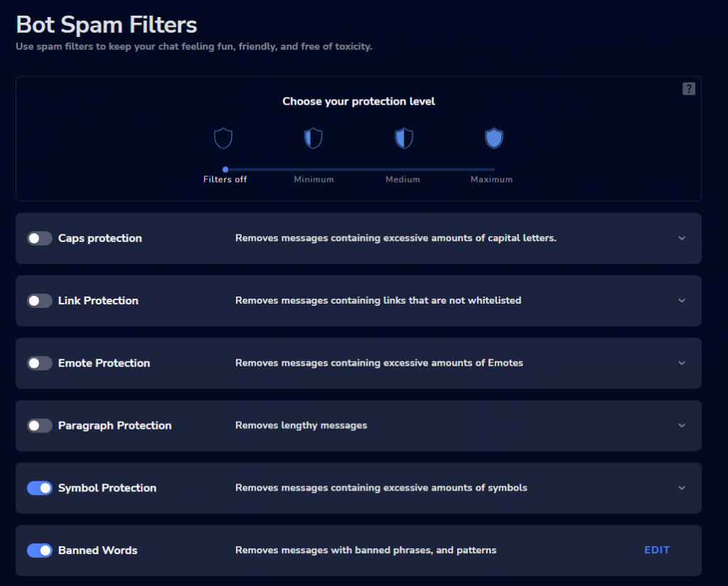The image size is (728, 586).
Task: Disable the Symbol Protection toggle
Action: tap(40, 488)
